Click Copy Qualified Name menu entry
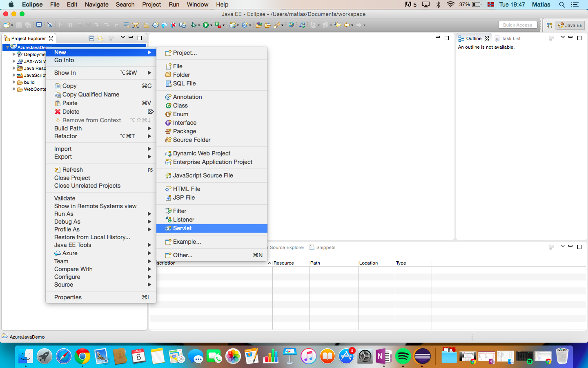Viewport: 588px width, 368px height. pos(101,94)
